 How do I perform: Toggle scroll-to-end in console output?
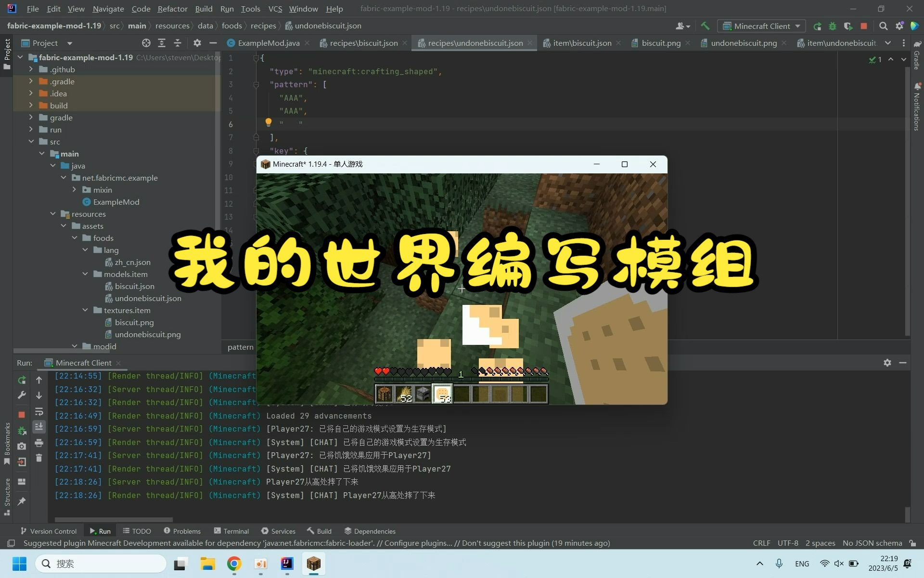pyautogui.click(x=39, y=426)
